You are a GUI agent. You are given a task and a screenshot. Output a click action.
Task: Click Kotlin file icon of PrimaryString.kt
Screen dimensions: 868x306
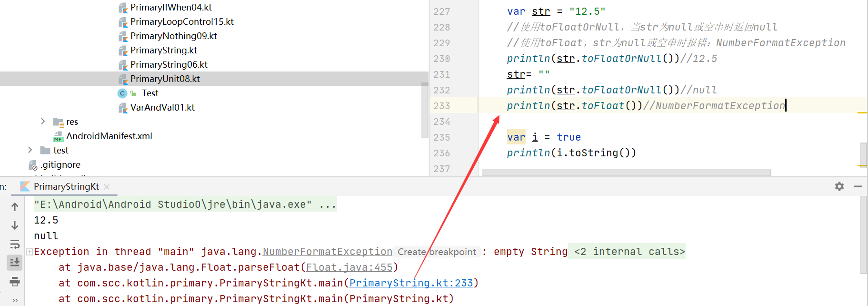tap(123, 51)
